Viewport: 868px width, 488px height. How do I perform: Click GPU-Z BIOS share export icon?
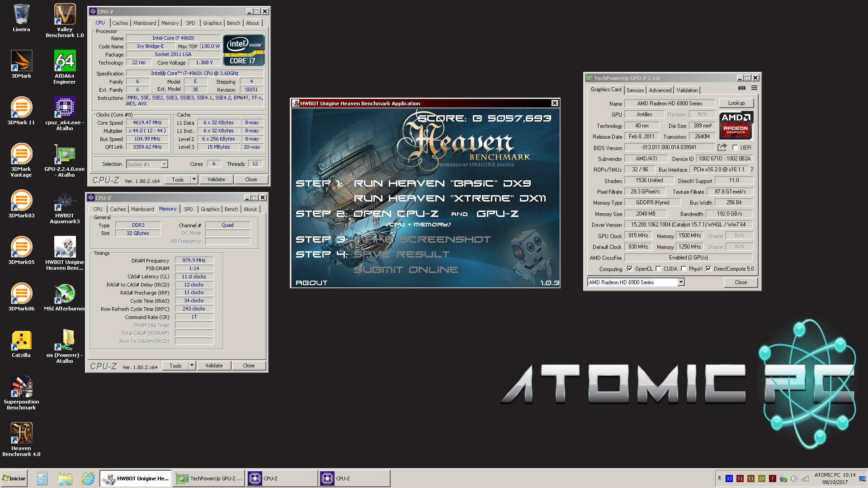(x=722, y=147)
